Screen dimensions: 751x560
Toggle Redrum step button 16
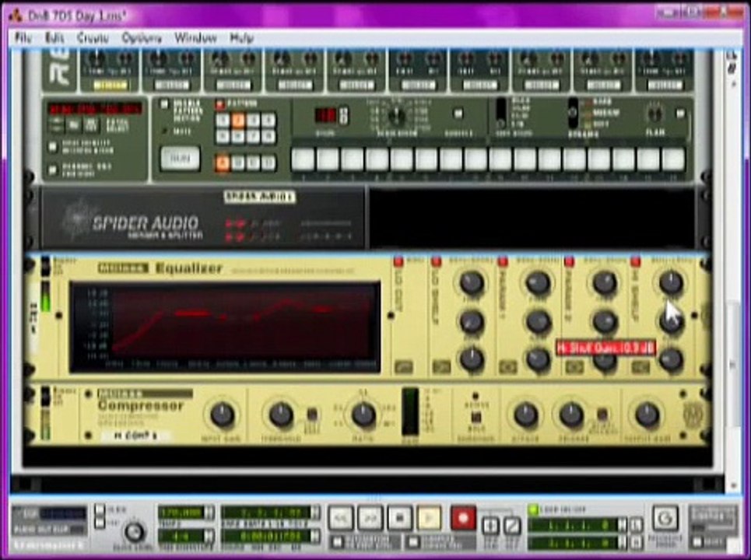click(673, 159)
